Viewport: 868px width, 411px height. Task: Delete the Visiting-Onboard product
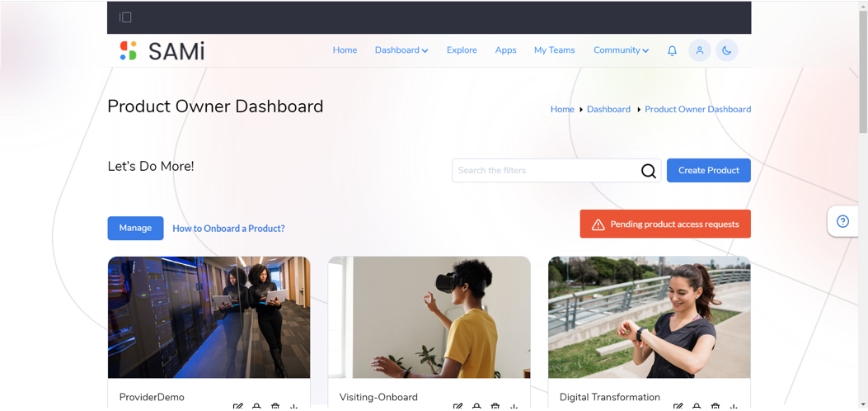click(495, 407)
